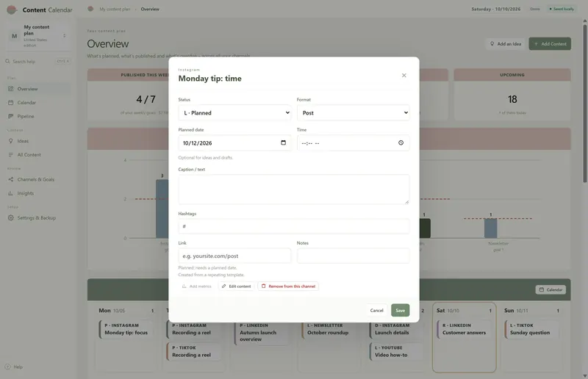588x379 pixels.
Task: Open the time picker clock icon
Action: tap(401, 142)
